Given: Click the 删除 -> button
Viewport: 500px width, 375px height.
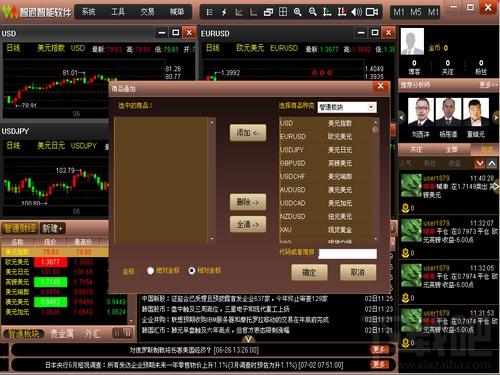Looking at the screenshot, I should click(248, 202).
